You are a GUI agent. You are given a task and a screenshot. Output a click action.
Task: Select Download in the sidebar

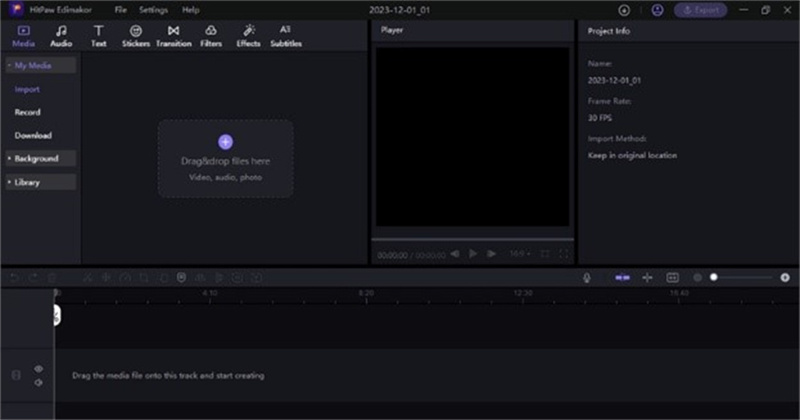click(x=33, y=135)
